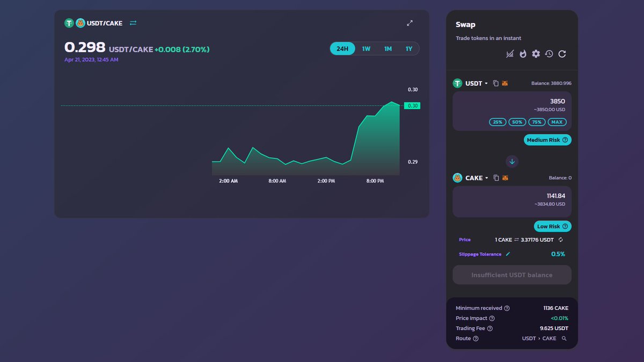Screen dimensions: 644x362
Task: Click the green 0.30 price marker on chart
Action: [413, 106]
